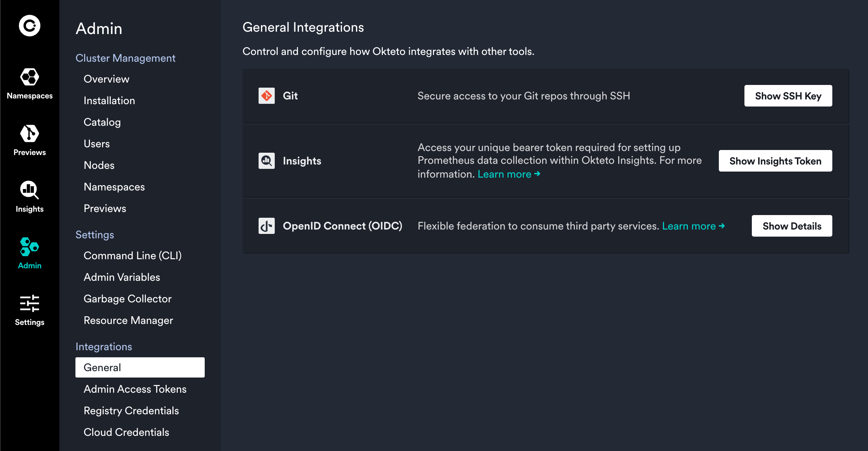Click the Git integration icon
The image size is (868, 451).
point(266,96)
